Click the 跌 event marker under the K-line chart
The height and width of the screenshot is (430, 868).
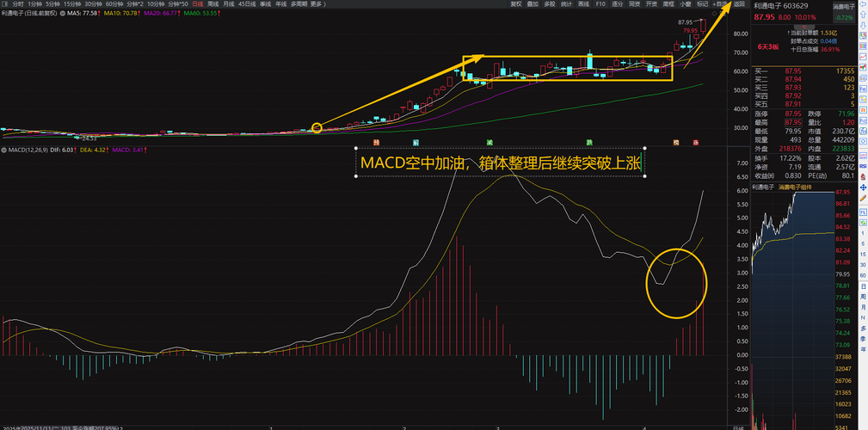coord(590,142)
